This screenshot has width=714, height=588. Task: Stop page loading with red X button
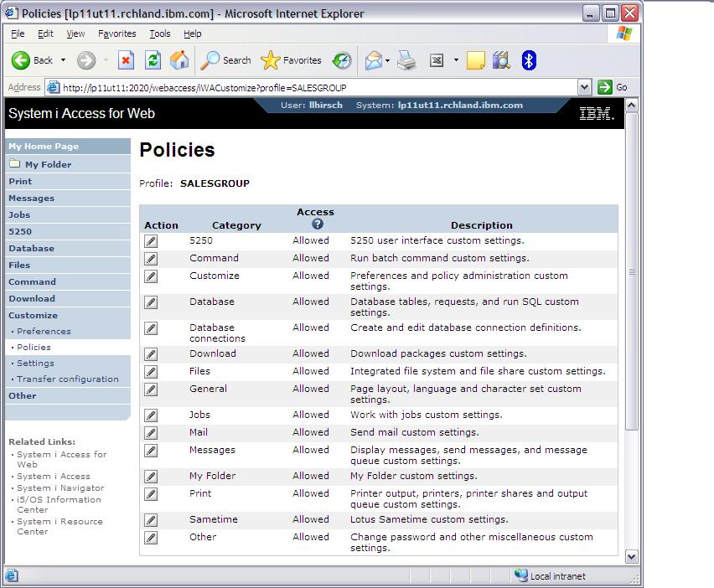coord(126,60)
